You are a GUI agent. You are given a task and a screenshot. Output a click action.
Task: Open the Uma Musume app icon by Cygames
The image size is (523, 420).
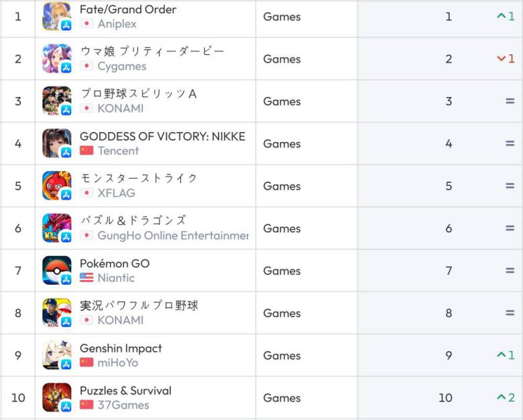(x=56, y=59)
